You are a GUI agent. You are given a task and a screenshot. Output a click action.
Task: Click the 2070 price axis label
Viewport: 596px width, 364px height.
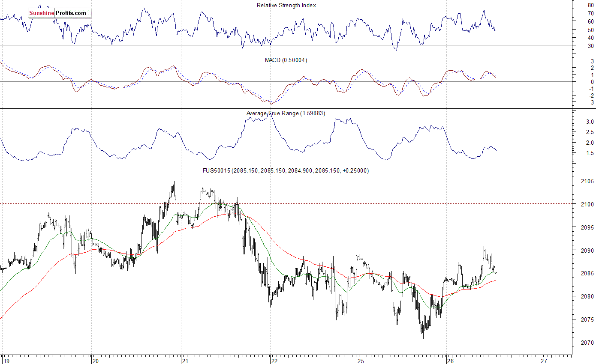(588, 343)
